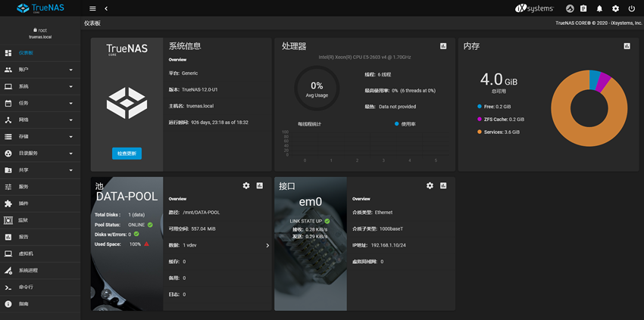Open the 内存 card reports icon
Image resolution: width=644 pixels, height=320 pixels.
click(x=627, y=46)
